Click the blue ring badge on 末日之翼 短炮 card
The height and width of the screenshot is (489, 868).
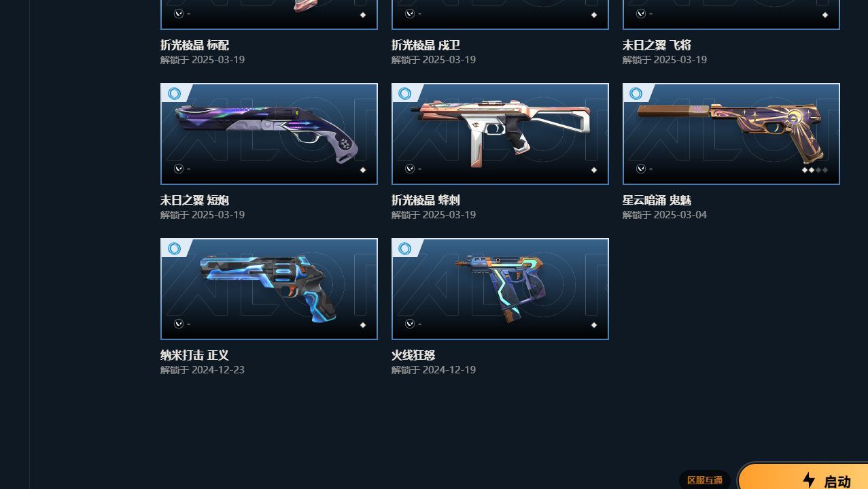(x=174, y=94)
